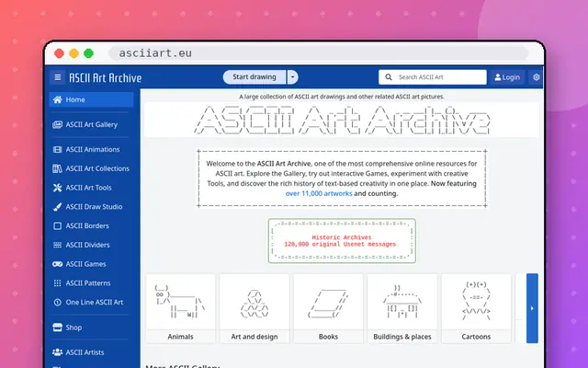Click the search magnifier icon
This screenshot has height=368, width=588.
pos(389,77)
